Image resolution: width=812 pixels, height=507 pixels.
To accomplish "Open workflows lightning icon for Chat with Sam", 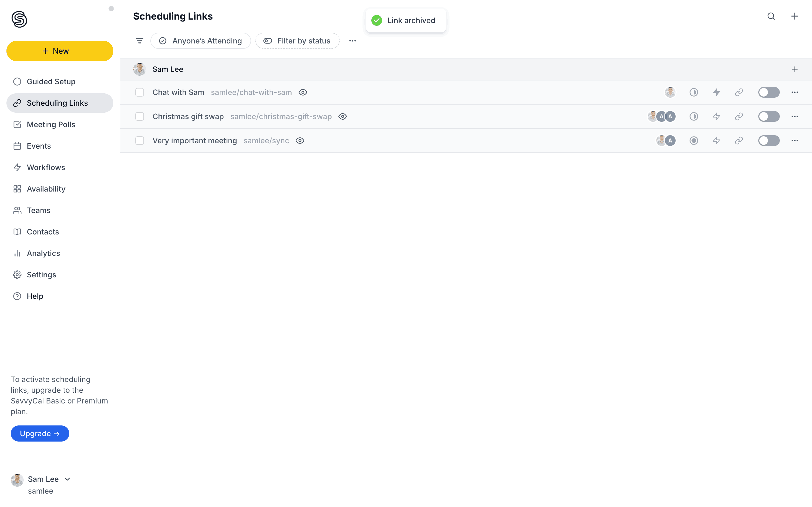I will 716,92.
